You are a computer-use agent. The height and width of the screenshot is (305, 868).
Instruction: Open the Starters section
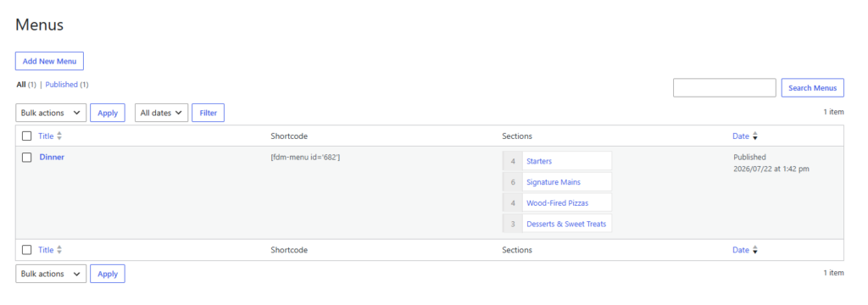(539, 161)
